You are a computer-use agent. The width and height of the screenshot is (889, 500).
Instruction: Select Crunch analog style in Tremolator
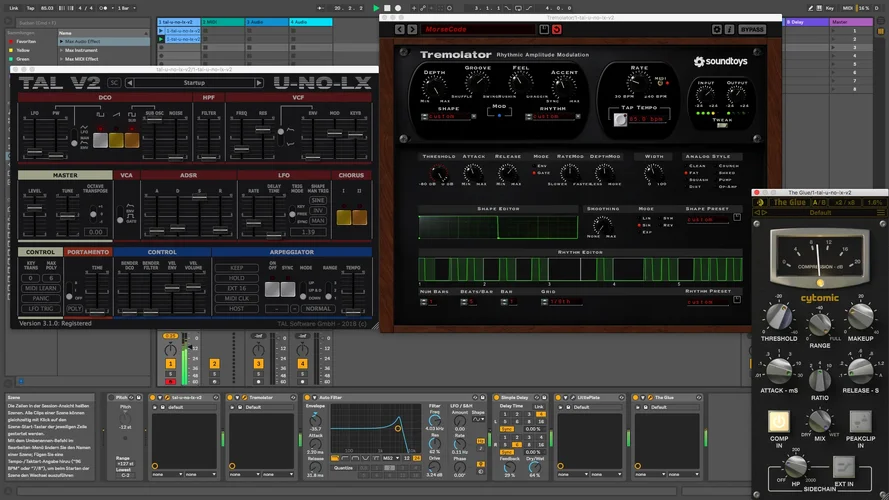[x=728, y=166]
